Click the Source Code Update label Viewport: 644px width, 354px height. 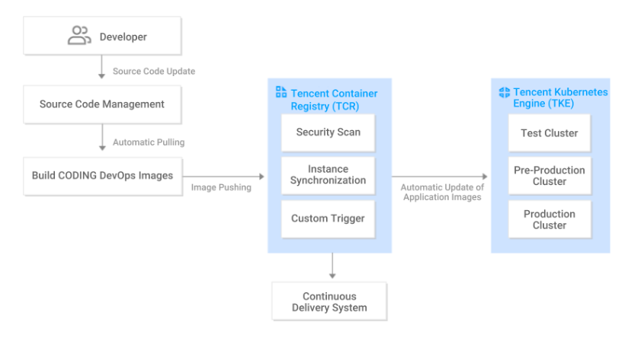point(154,72)
